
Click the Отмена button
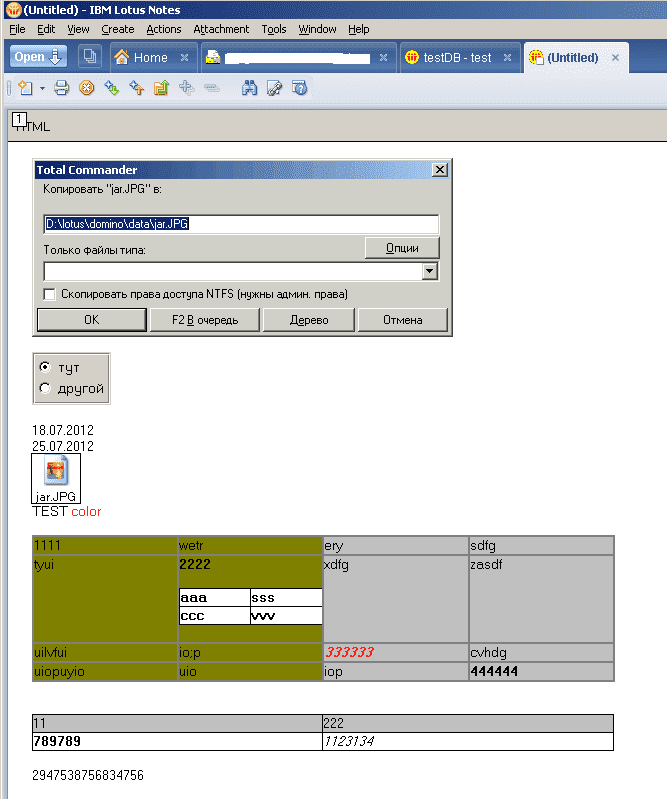tap(402, 320)
